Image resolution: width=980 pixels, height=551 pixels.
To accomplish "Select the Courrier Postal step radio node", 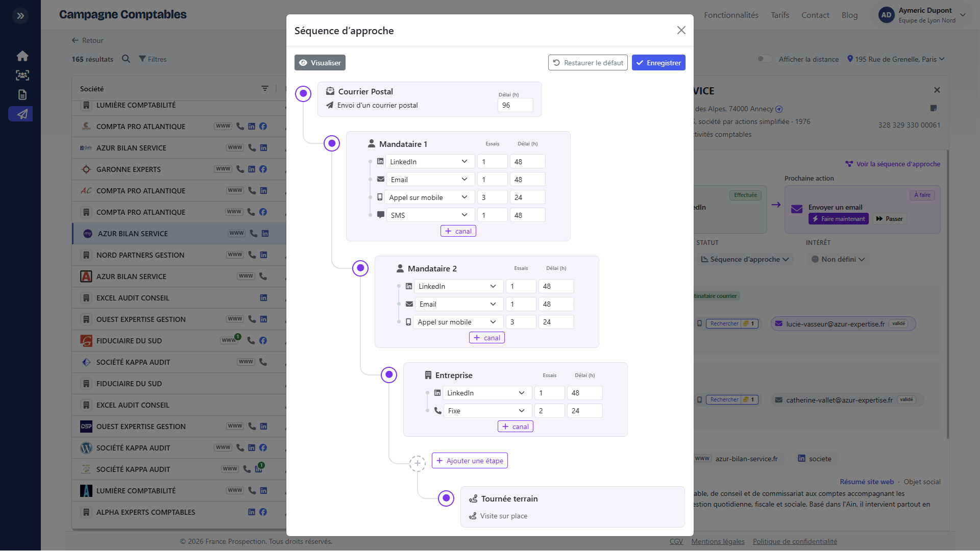I will tap(303, 93).
